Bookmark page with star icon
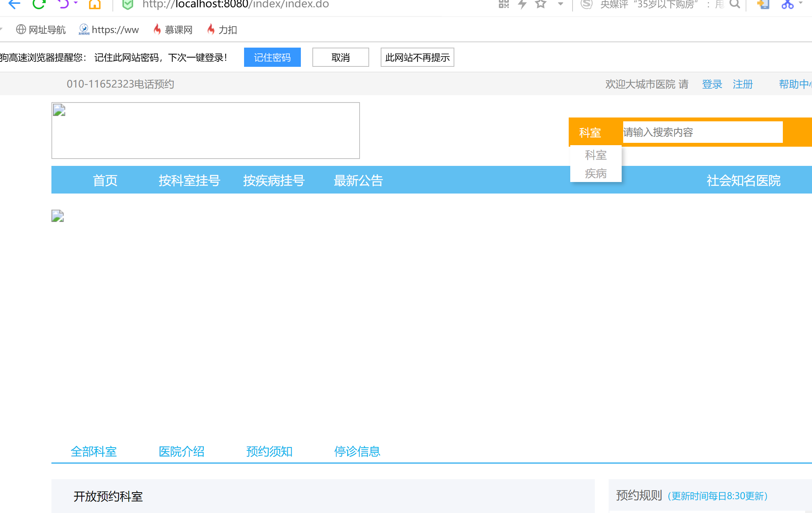812x513 pixels. pyautogui.click(x=541, y=4)
